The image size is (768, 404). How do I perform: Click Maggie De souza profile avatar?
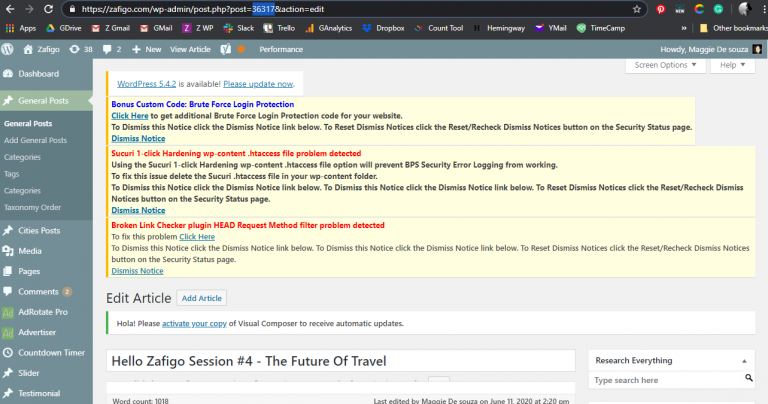757,49
